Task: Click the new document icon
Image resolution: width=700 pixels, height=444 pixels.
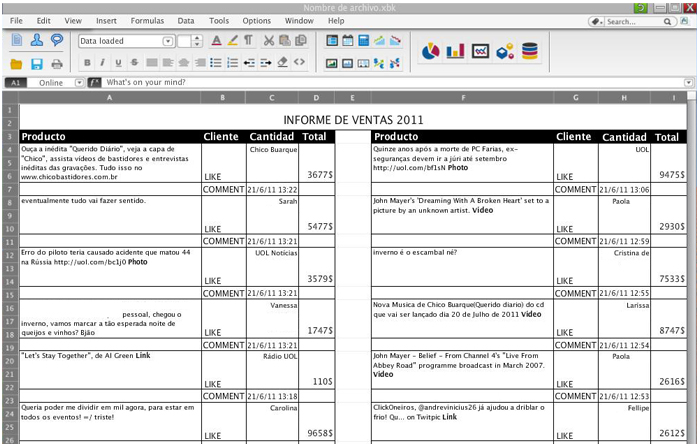Action: pyautogui.click(x=17, y=40)
